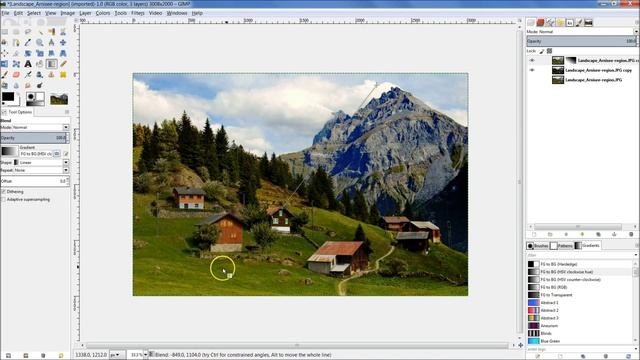Select the Measure compass tool

click(51, 42)
